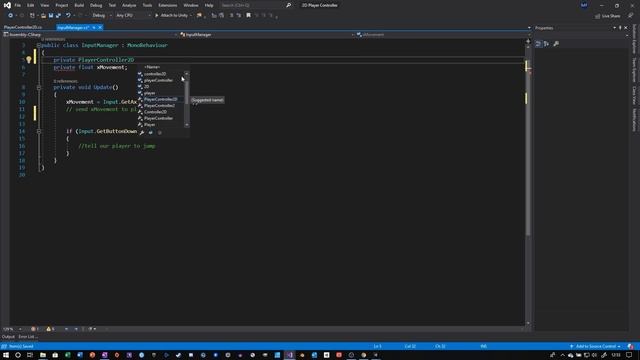Viewport: 640px width, 360px height.
Task: Click Attach to Unity button
Action: coord(171,16)
